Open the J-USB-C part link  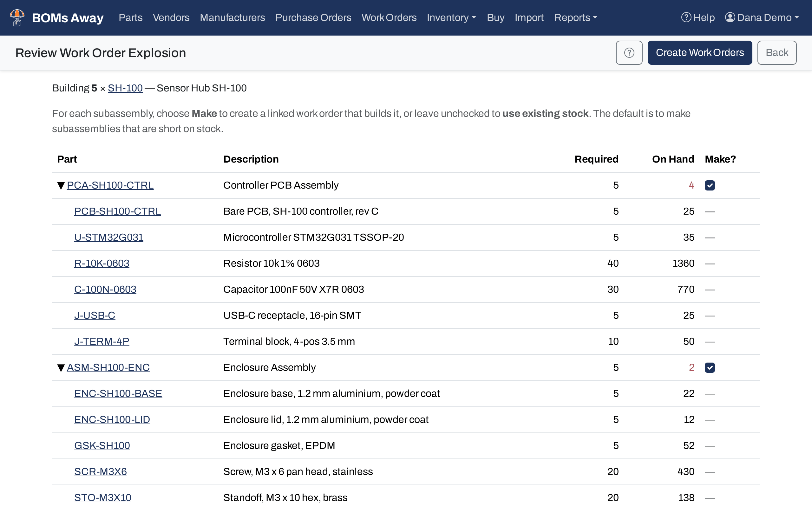(95, 316)
